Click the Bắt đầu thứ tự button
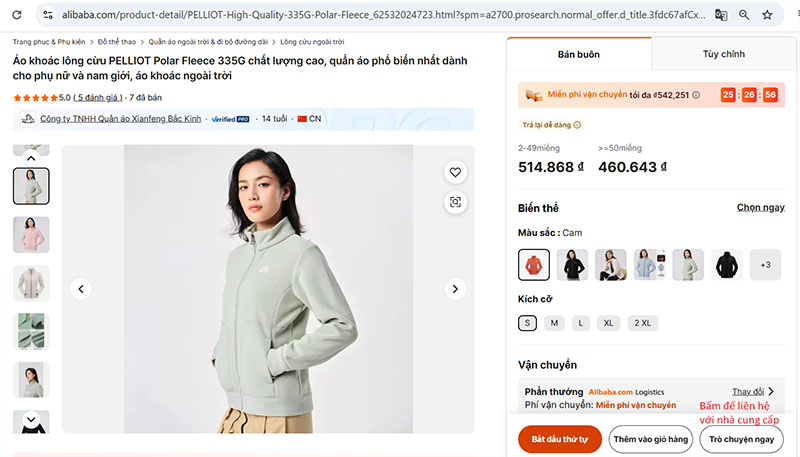This screenshot has height=457, width=800. tap(560, 439)
